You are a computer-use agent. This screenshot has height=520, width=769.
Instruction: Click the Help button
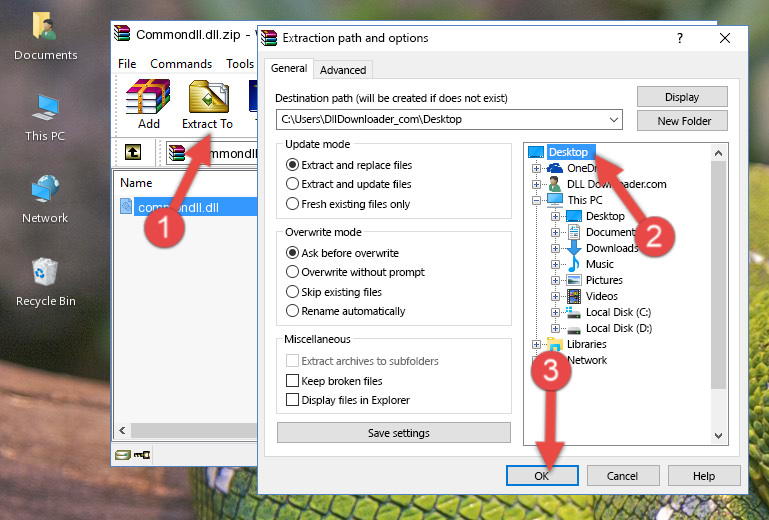point(704,476)
